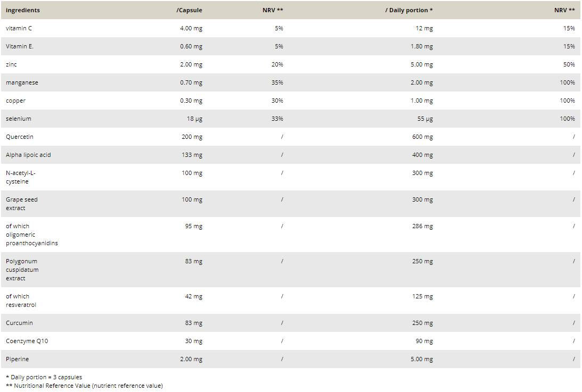Click the N-acetyl-L-cysteine ingredient name
The height and width of the screenshot is (392, 582).
(x=21, y=177)
